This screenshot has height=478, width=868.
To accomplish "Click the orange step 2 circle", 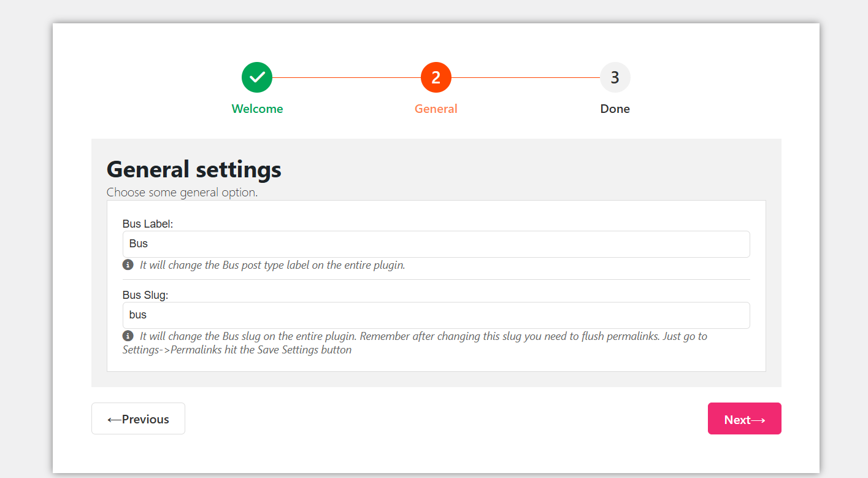I will [x=436, y=77].
